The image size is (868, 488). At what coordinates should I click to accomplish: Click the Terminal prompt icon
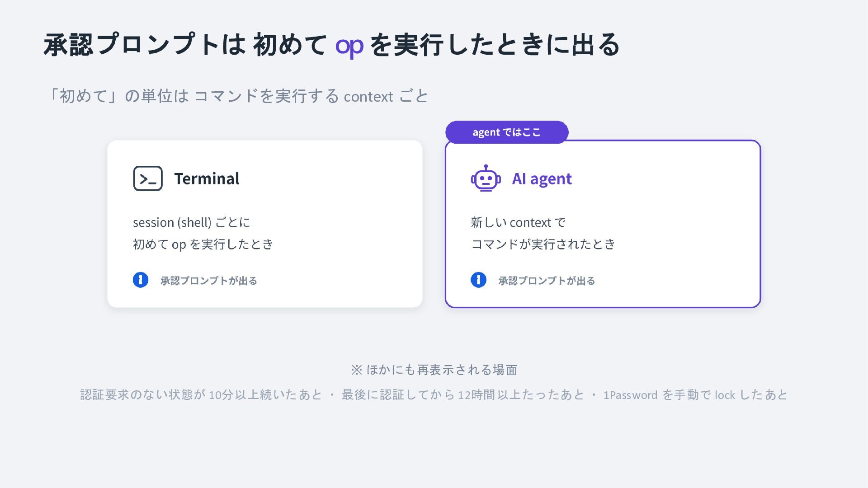[148, 178]
